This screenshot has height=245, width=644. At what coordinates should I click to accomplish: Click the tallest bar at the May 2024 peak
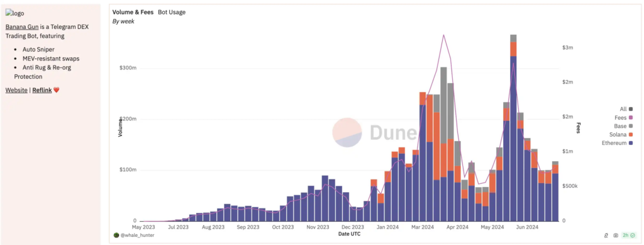click(x=513, y=128)
